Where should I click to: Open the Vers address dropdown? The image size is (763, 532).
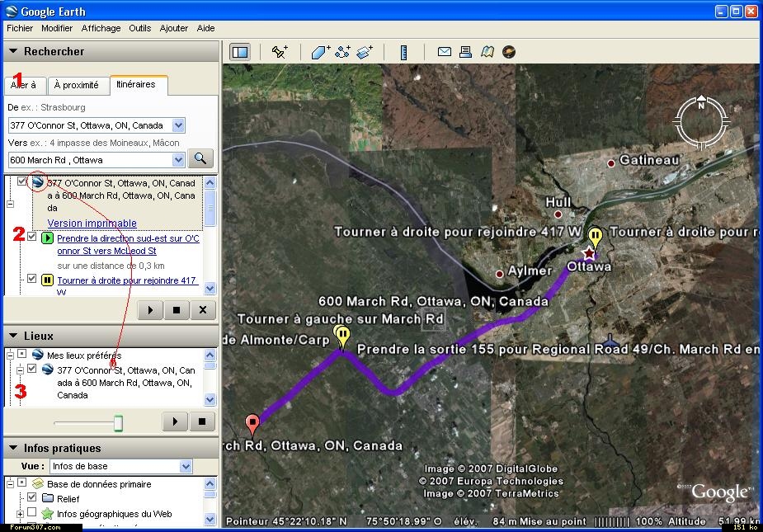(x=179, y=160)
